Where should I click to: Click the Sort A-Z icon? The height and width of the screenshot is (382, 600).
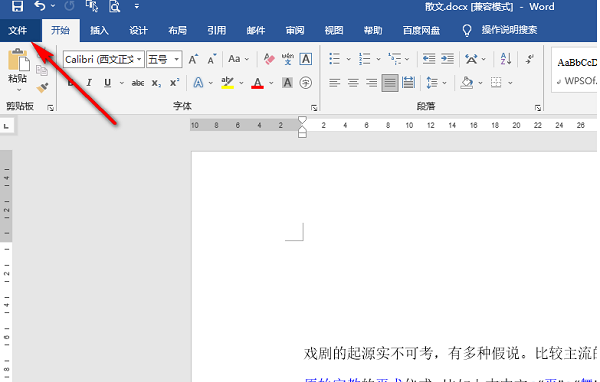pyautogui.click(x=506, y=59)
